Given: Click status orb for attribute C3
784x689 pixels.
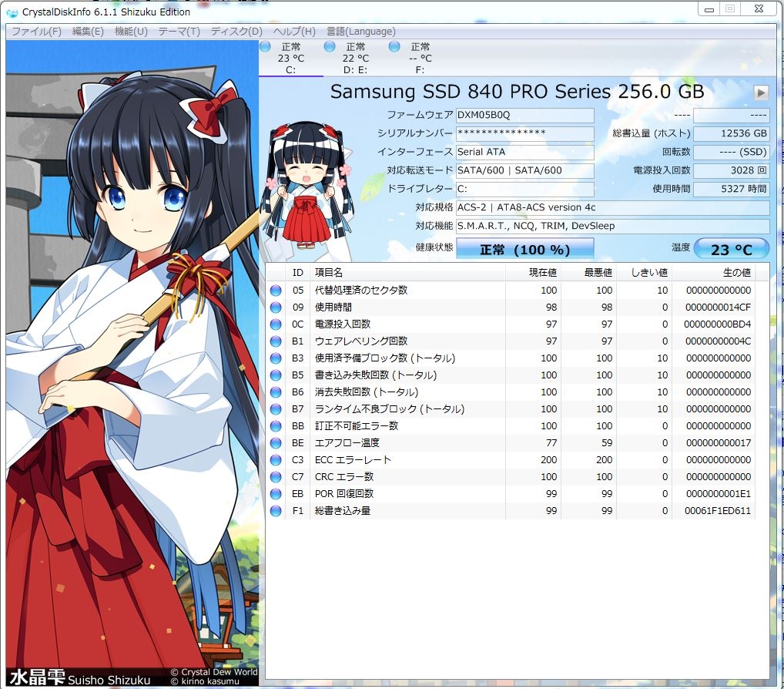Looking at the screenshot, I should 276,460.
